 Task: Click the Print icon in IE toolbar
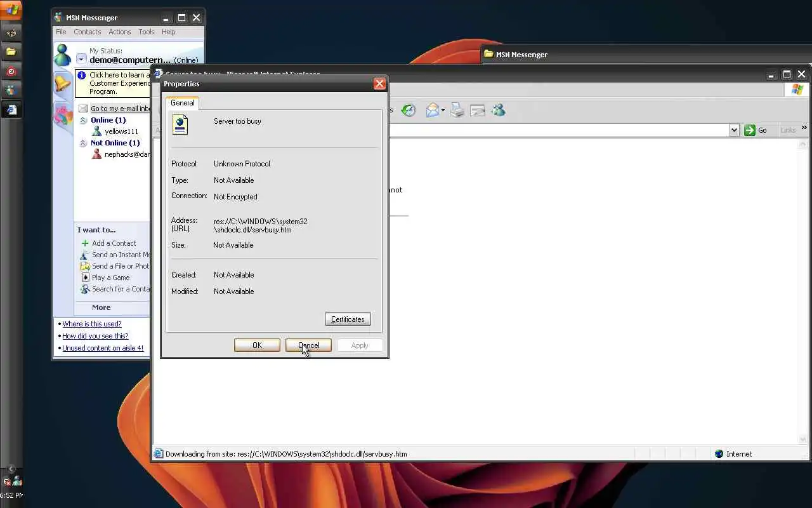pos(457,110)
